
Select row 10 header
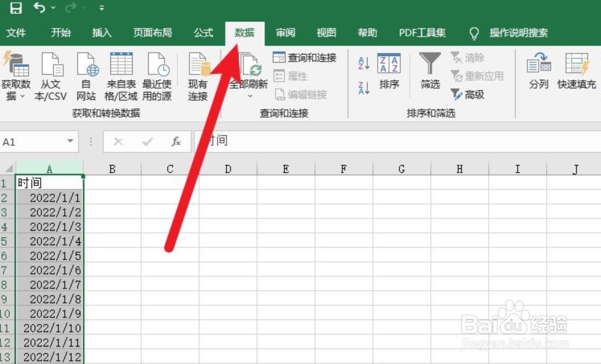pos(7,313)
